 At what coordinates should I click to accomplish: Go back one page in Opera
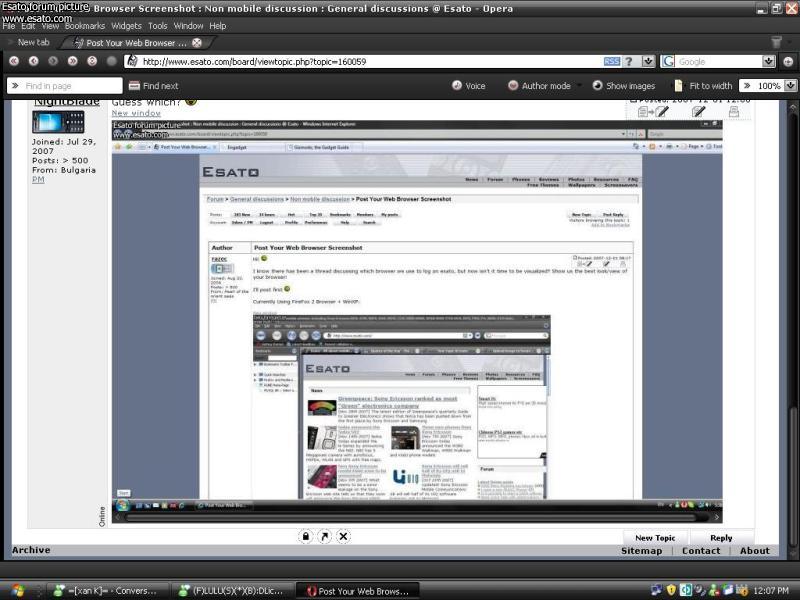pos(34,61)
